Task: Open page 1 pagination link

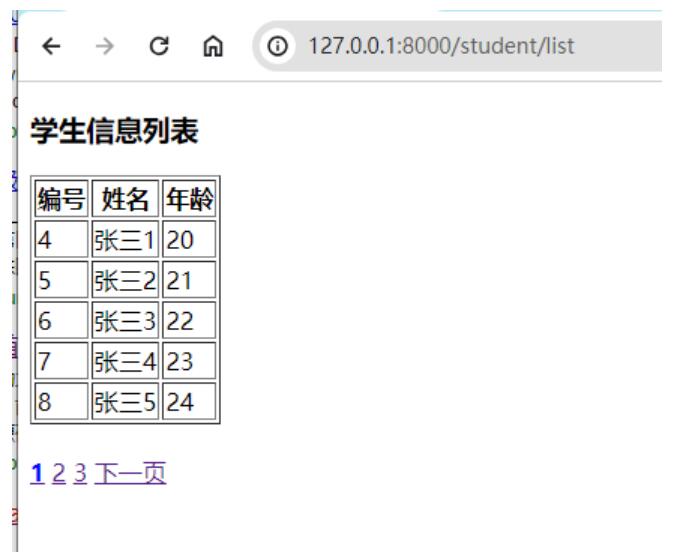Action: [x=37, y=473]
